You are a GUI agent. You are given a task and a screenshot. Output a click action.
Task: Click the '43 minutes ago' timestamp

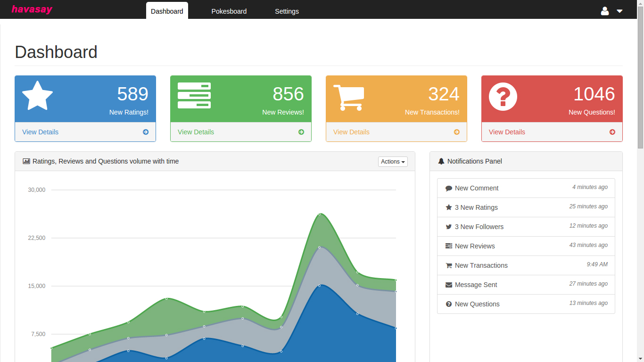point(588,245)
